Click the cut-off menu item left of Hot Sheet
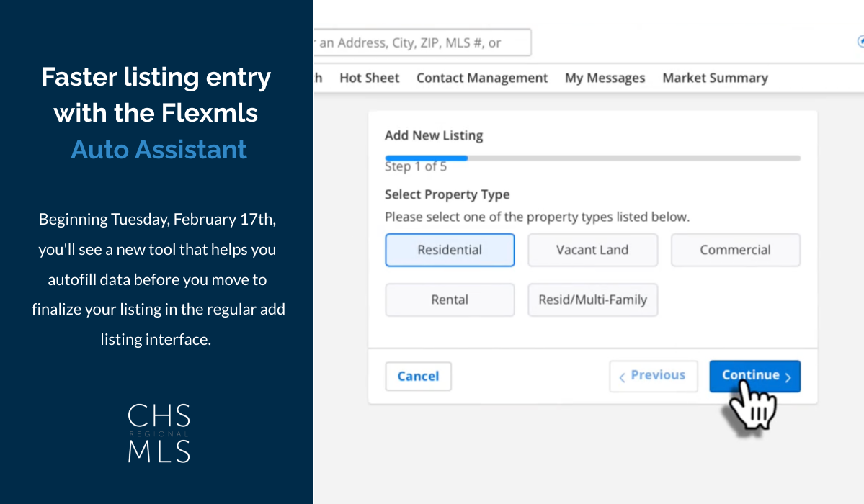The height and width of the screenshot is (504, 864). point(318,78)
